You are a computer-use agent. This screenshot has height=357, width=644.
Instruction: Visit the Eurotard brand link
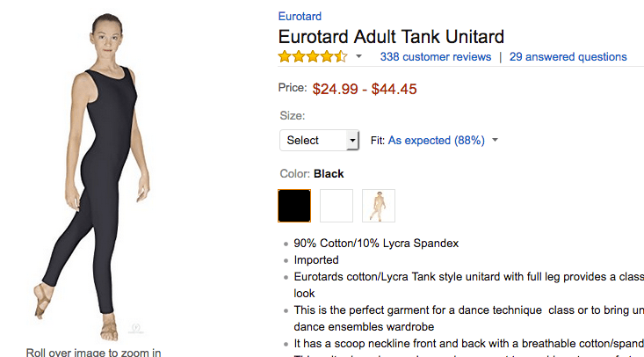coord(300,16)
